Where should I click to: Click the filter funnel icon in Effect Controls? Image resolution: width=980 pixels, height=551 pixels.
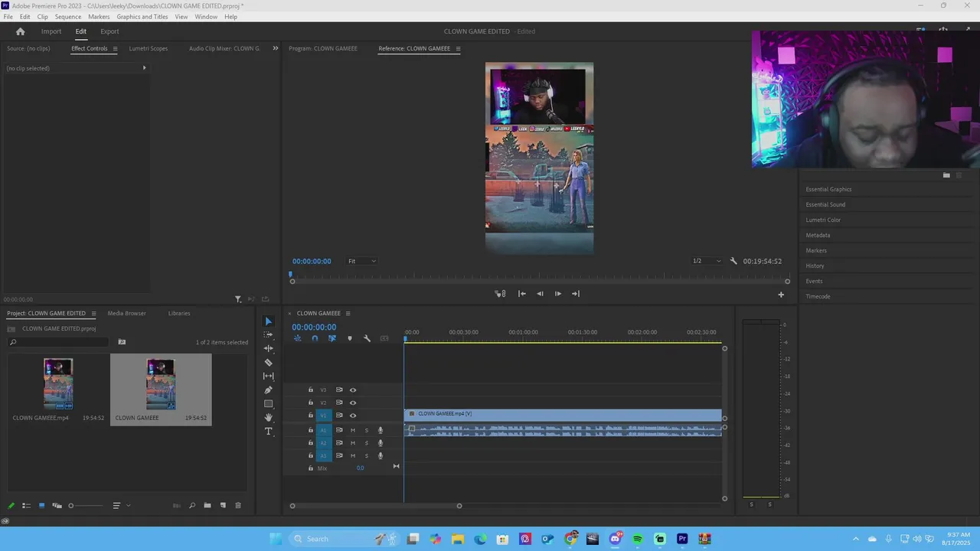coord(238,299)
